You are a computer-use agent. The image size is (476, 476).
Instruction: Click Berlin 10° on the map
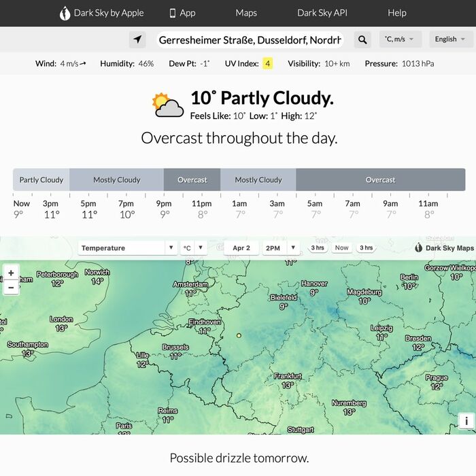point(409,282)
